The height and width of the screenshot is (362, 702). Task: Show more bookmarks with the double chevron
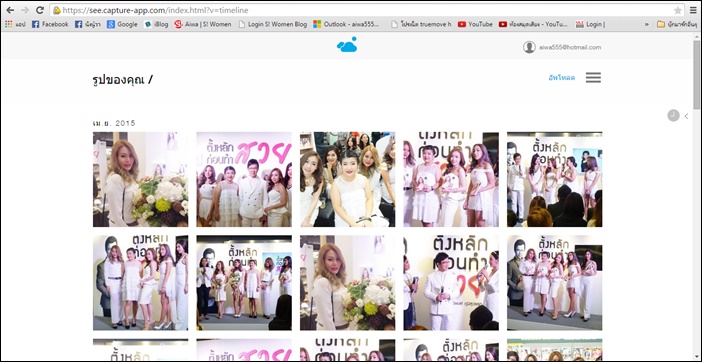pyautogui.click(x=646, y=24)
